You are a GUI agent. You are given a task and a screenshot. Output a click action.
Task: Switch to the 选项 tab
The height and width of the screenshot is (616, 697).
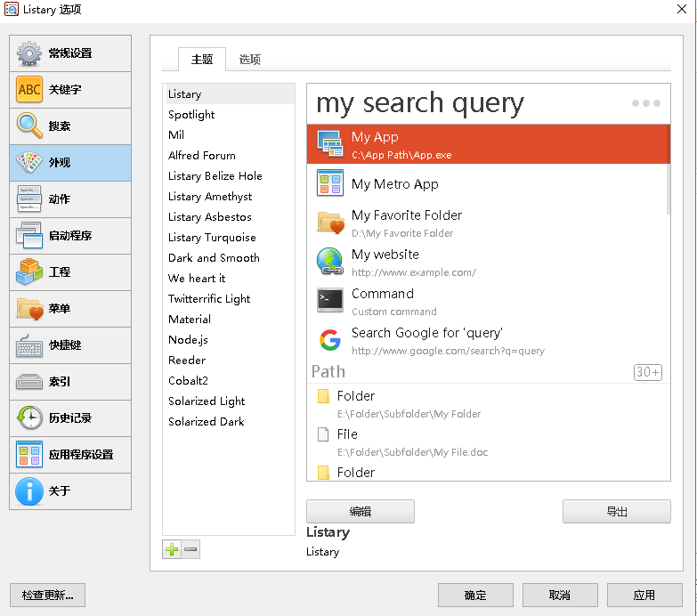pos(250,59)
